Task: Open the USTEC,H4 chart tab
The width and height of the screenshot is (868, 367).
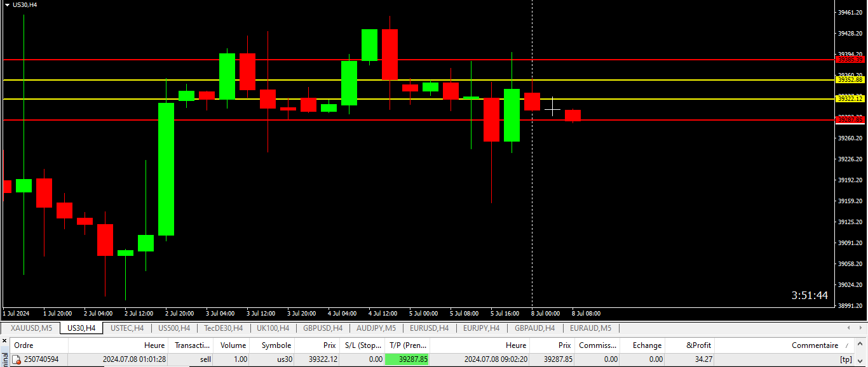Action: 126,328
